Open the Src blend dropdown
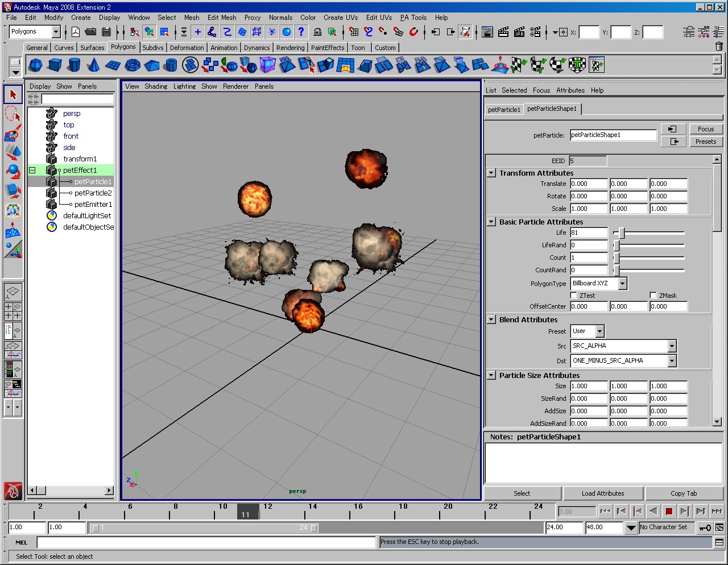 (672, 346)
